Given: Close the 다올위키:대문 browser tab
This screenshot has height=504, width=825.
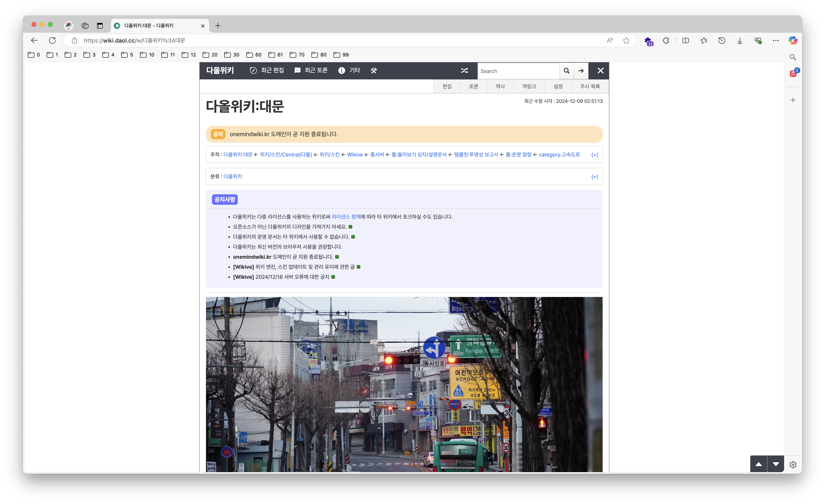Looking at the screenshot, I should (203, 26).
